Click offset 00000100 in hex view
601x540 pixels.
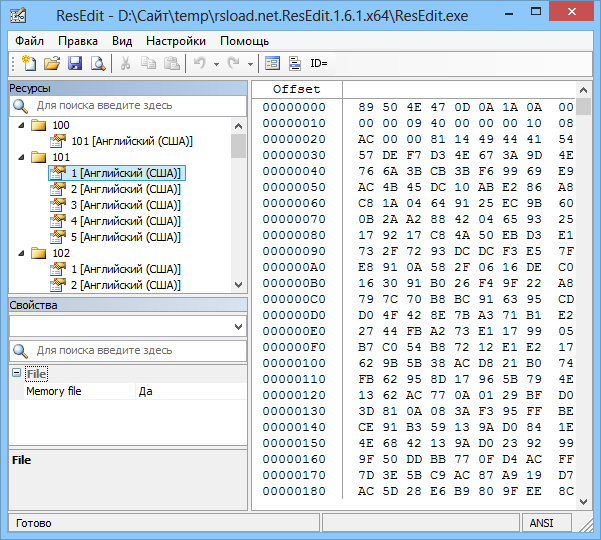pyautogui.click(x=294, y=363)
